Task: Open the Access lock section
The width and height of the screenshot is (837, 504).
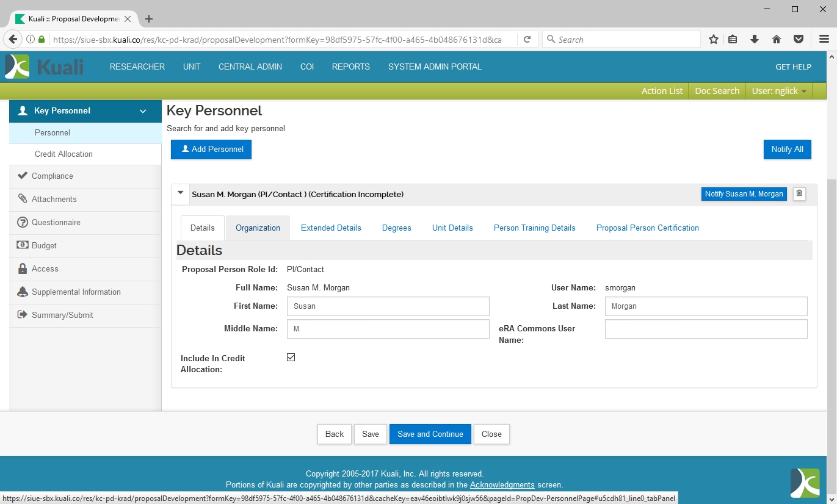Action: (x=45, y=268)
